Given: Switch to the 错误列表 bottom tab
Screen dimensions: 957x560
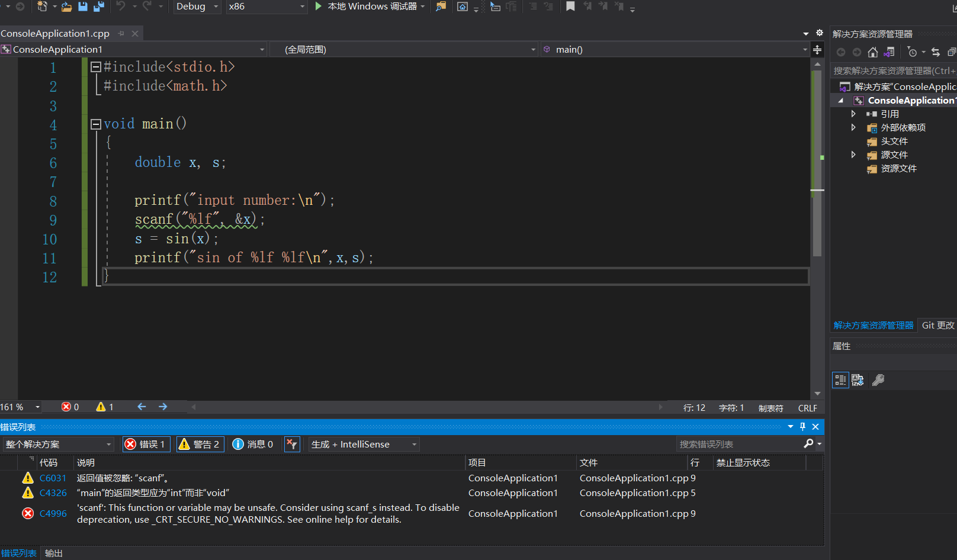Looking at the screenshot, I should click(x=18, y=553).
